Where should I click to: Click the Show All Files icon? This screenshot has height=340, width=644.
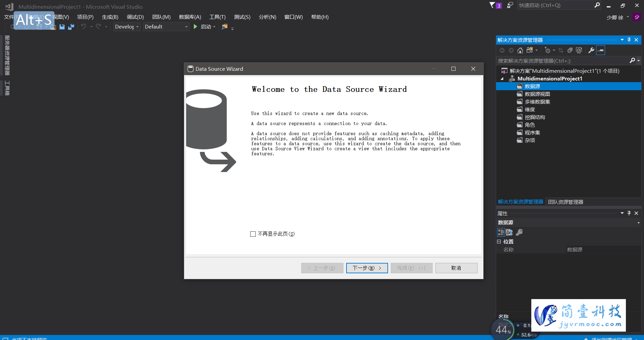[x=579, y=50]
